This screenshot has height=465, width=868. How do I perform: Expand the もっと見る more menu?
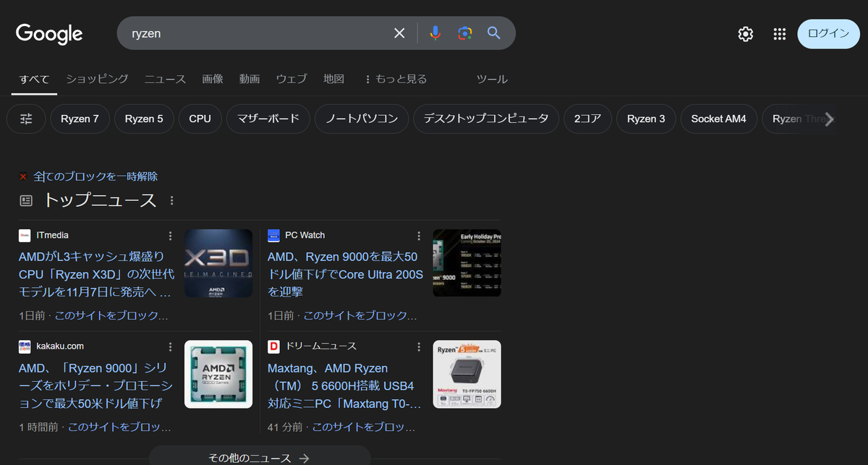click(395, 79)
